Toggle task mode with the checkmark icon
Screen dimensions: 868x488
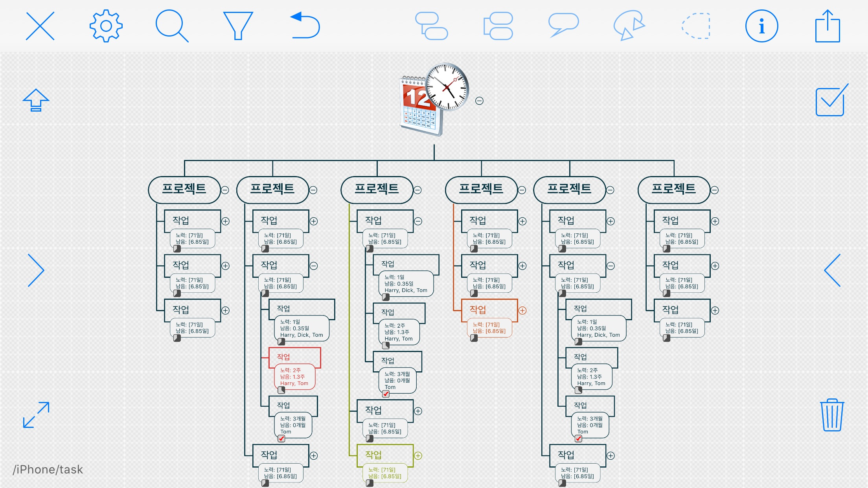click(831, 101)
